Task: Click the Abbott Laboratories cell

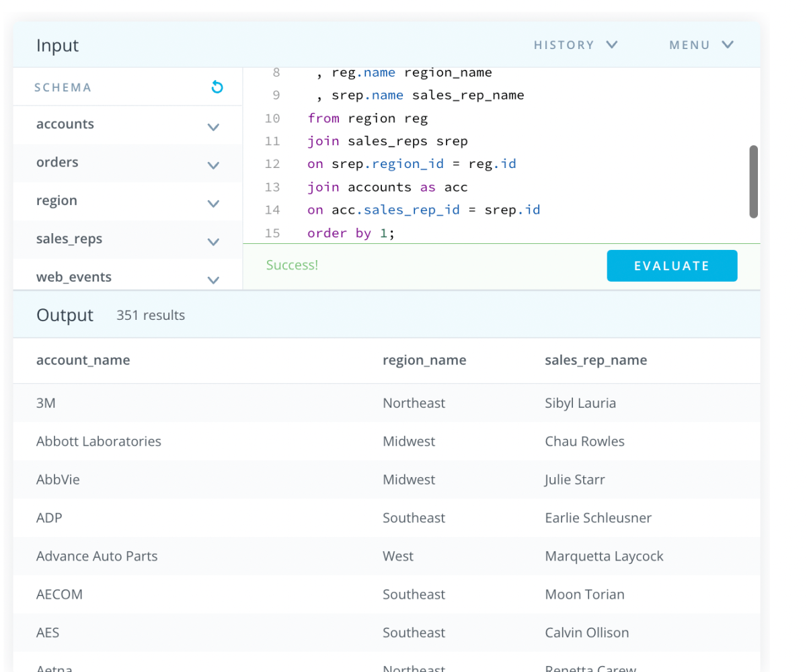Action: point(99,442)
